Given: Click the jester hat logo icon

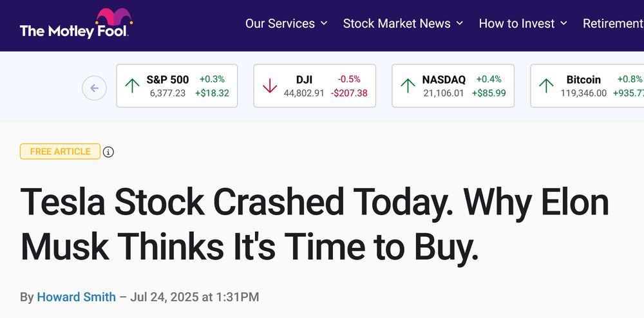Looking at the screenshot, I should click(x=114, y=17).
